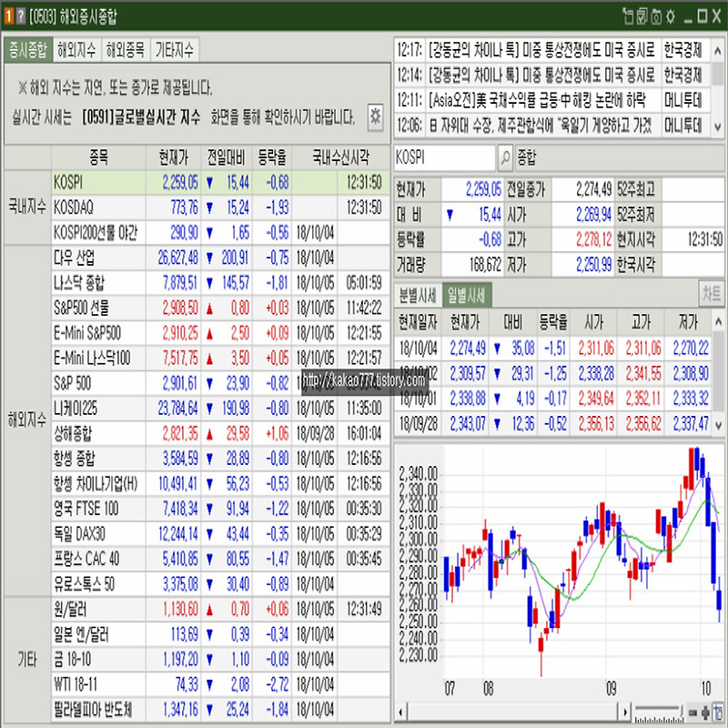Viewport: 728px width, 728px height.
Task: Click the detach window icon in title bar
Action: pyautogui.click(x=626, y=15)
